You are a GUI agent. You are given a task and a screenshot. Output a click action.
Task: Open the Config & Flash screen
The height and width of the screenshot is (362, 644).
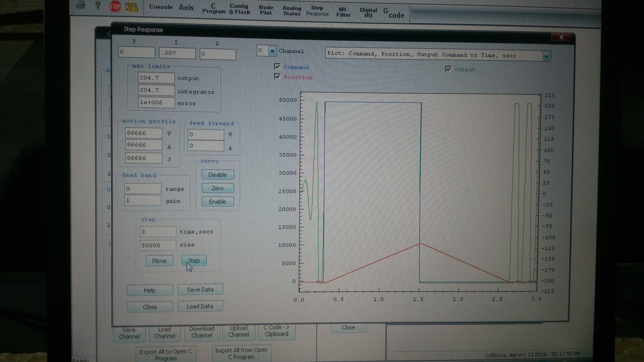[239, 9]
